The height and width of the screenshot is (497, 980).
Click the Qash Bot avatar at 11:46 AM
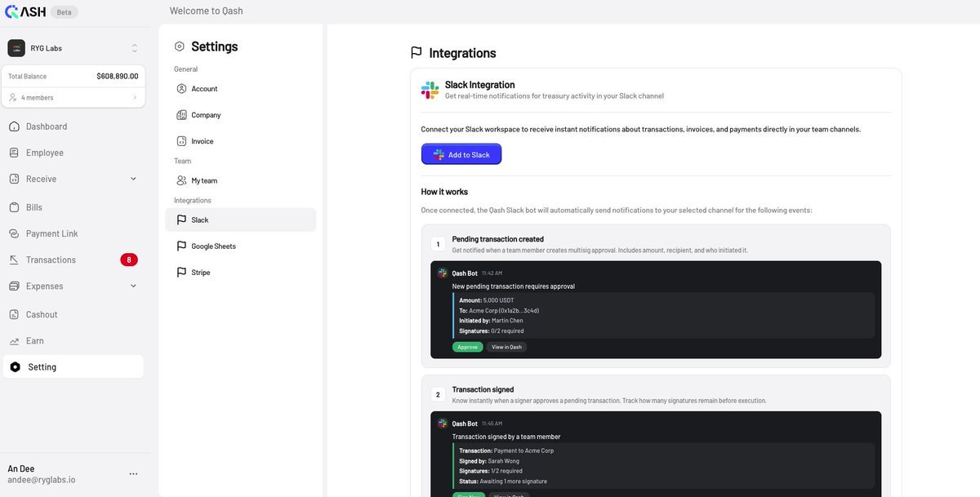click(x=443, y=424)
